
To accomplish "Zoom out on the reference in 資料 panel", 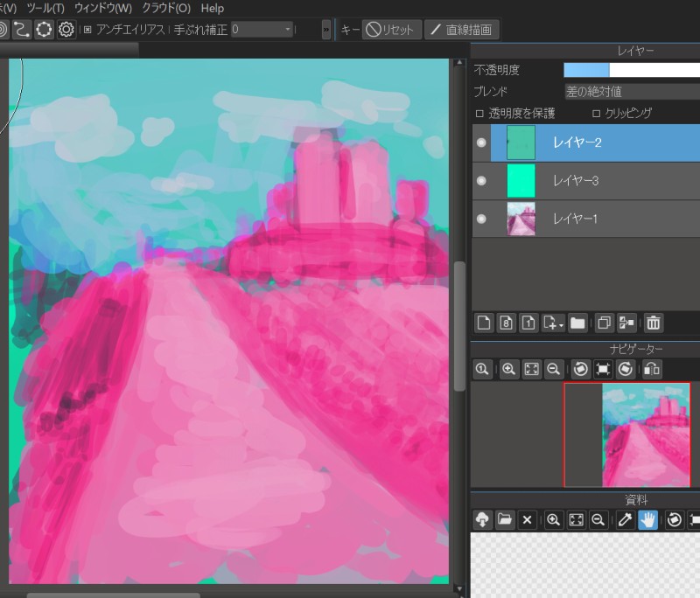I will click(598, 520).
